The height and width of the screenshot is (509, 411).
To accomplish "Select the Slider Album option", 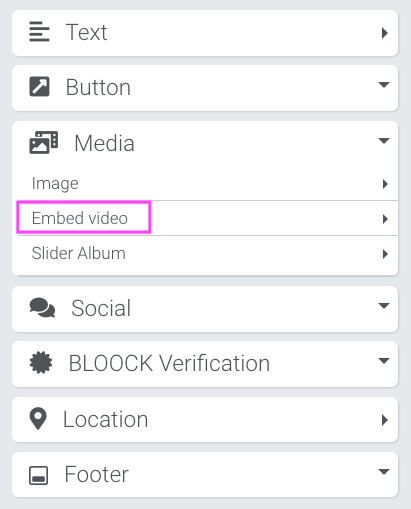I will [x=79, y=253].
